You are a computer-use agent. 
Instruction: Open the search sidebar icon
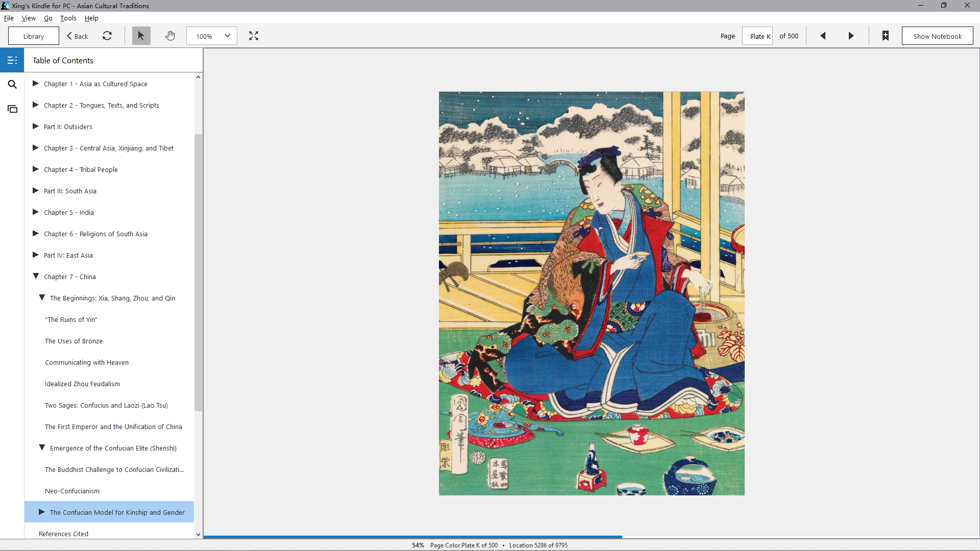pos(12,84)
